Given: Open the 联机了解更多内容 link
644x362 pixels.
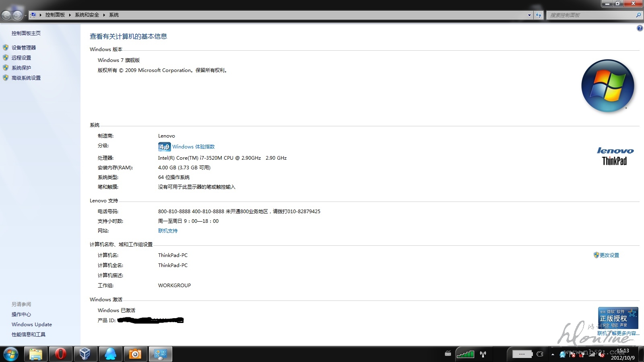Looking at the screenshot, I should point(618,333).
